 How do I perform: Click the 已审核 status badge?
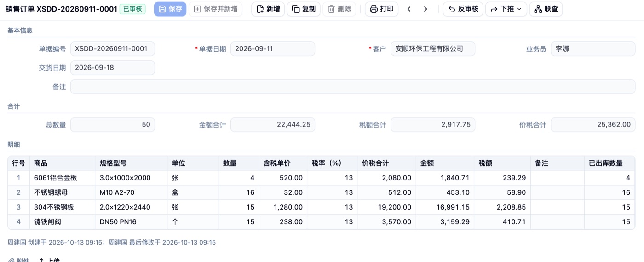[x=132, y=9]
